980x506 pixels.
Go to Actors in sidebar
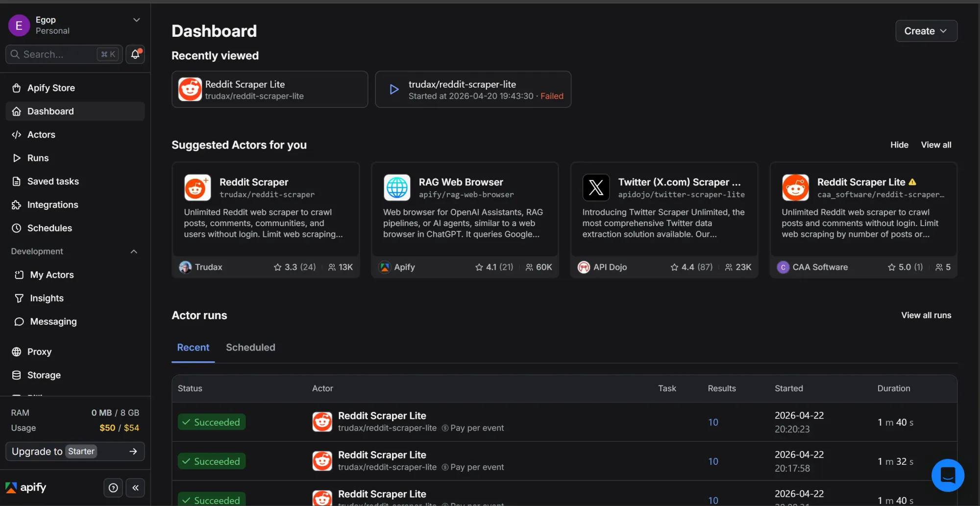tap(75, 134)
